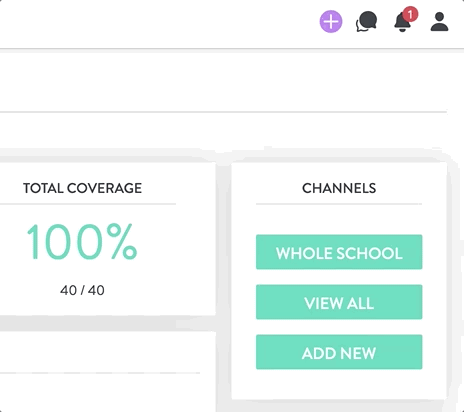
Task: Select the WHOLE SCHOOL channel button
Action: 339,252
